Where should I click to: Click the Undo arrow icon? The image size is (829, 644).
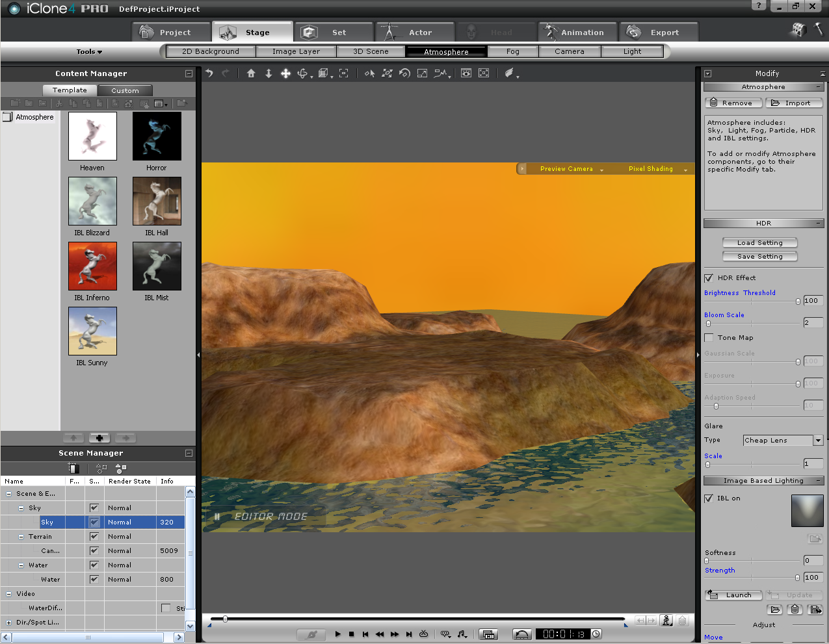(x=209, y=73)
